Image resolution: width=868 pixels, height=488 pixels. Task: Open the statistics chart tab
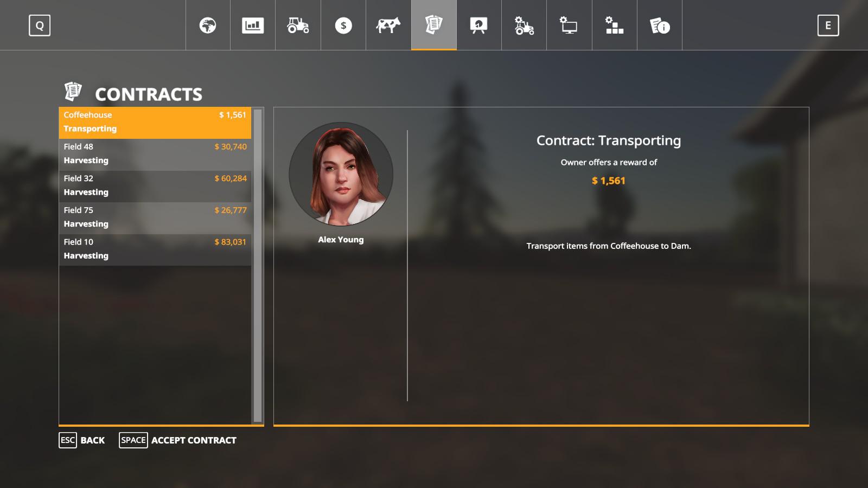(x=253, y=25)
